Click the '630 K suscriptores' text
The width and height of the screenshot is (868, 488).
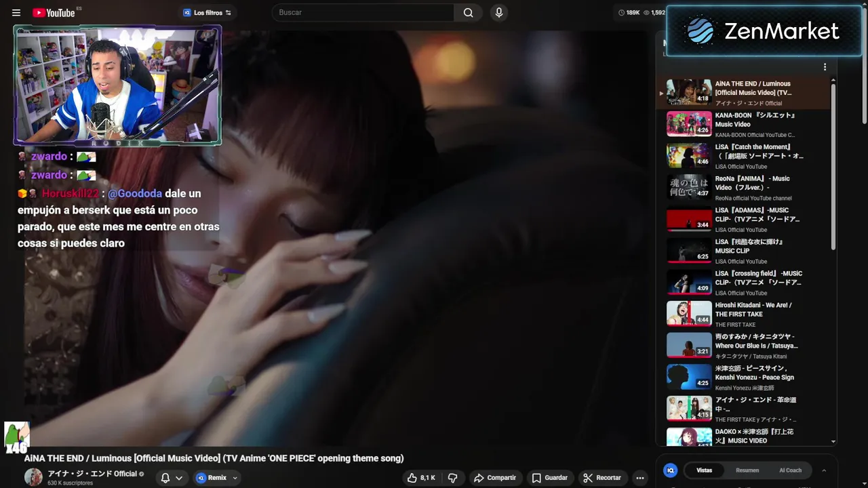pyautogui.click(x=70, y=483)
